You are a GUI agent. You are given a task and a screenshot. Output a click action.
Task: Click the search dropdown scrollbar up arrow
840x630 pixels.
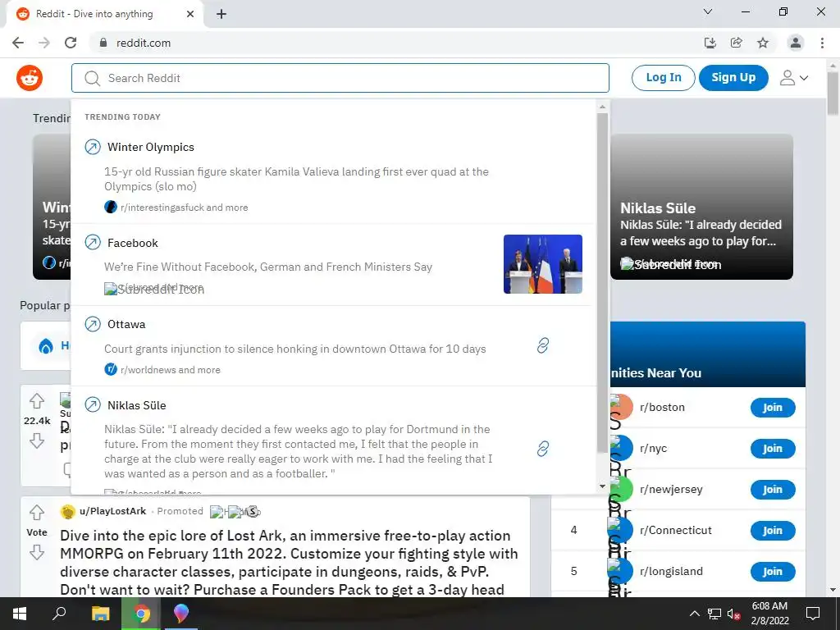click(602, 107)
